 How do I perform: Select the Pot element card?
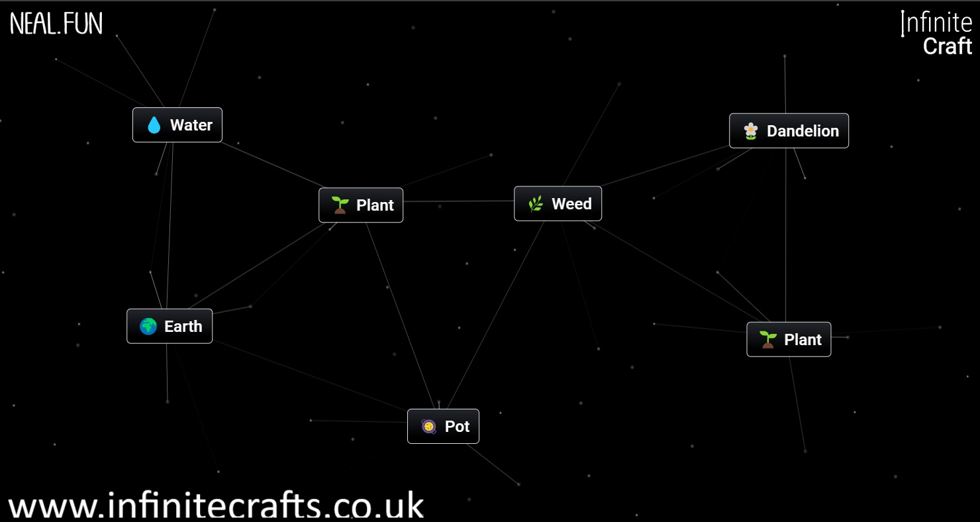click(x=443, y=426)
